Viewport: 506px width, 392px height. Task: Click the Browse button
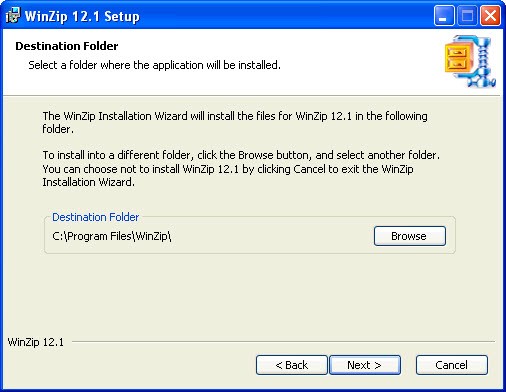tap(410, 236)
